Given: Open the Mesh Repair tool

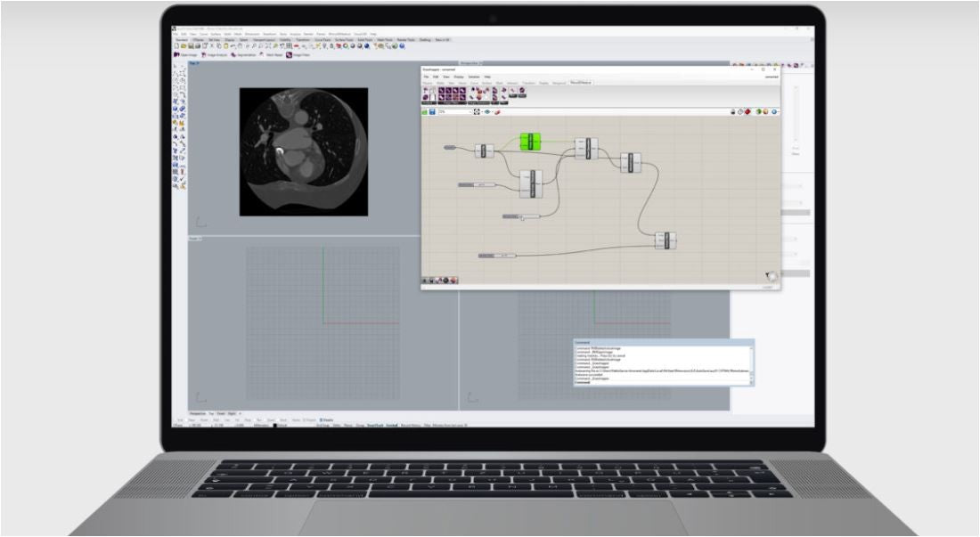Looking at the screenshot, I should [x=271, y=55].
